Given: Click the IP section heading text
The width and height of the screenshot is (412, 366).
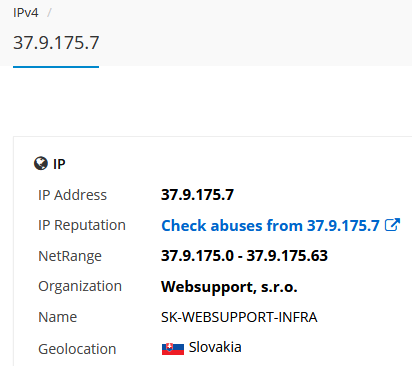Looking at the screenshot, I should 59,164.
